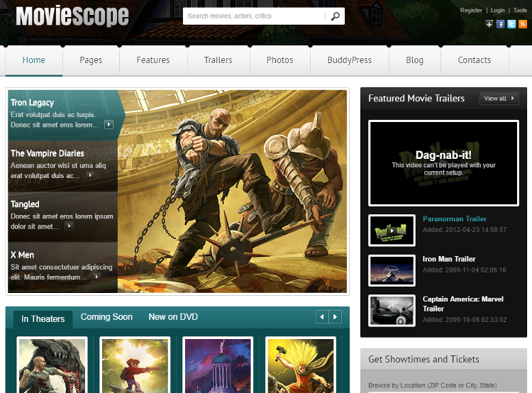The image size is (532, 393).
Task: Open the Blog menu item
Action: (x=415, y=60)
